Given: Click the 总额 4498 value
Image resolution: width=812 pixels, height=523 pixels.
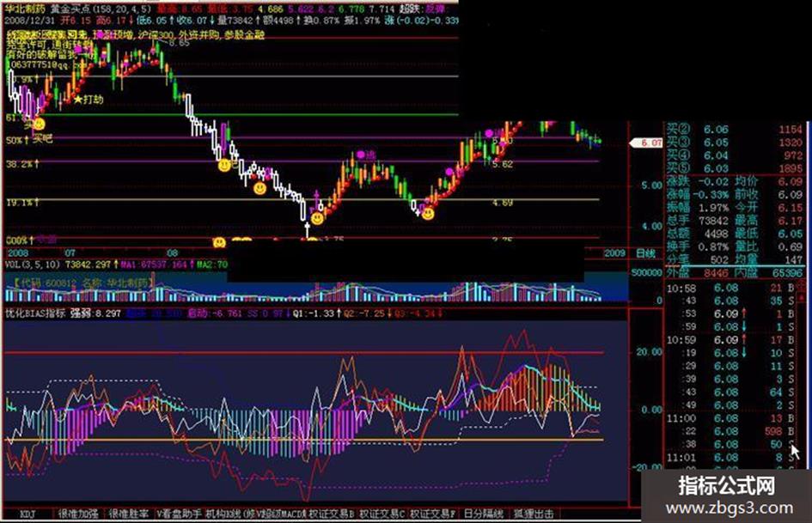Looking at the screenshot, I should (x=716, y=234).
